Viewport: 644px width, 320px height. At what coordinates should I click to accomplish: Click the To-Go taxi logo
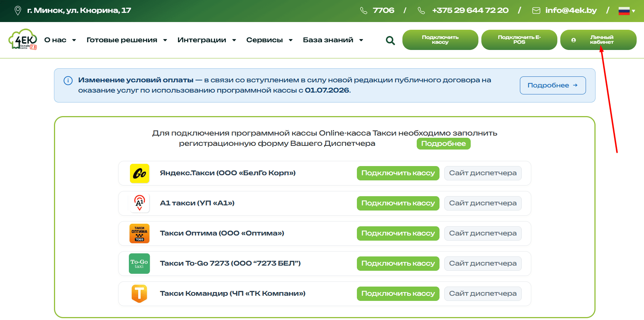[x=140, y=264]
